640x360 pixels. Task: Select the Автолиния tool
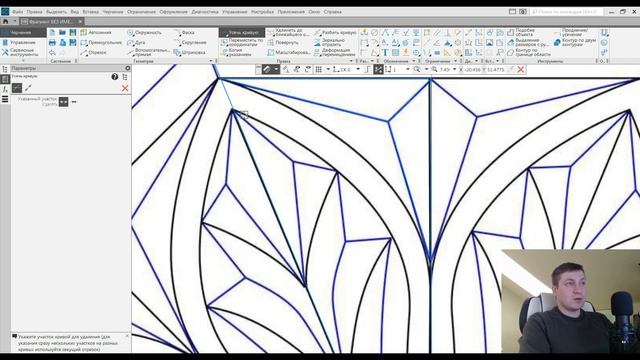pos(96,32)
